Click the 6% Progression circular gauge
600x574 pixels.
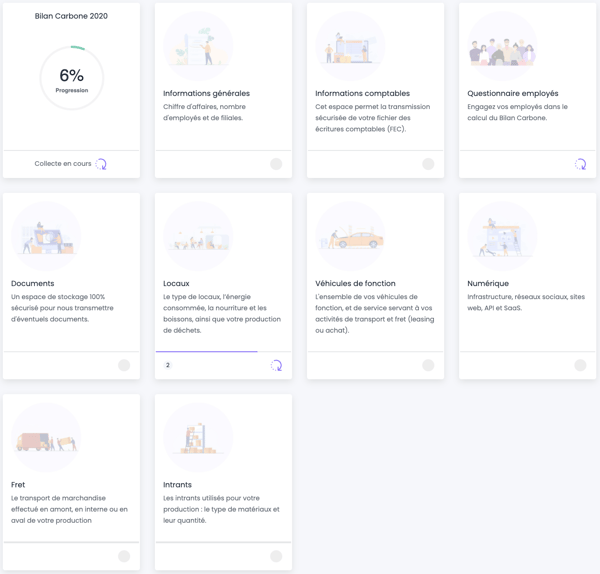[x=72, y=78]
